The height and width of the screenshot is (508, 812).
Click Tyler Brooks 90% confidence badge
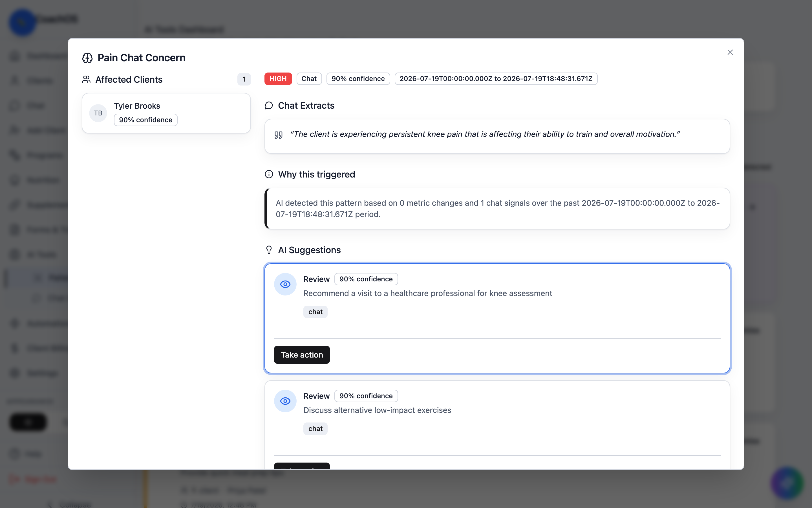145,120
